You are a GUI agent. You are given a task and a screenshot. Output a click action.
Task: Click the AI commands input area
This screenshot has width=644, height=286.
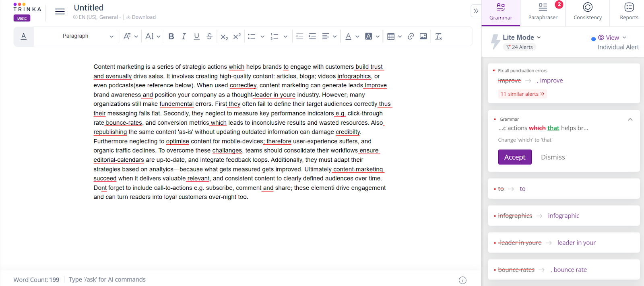107,280
